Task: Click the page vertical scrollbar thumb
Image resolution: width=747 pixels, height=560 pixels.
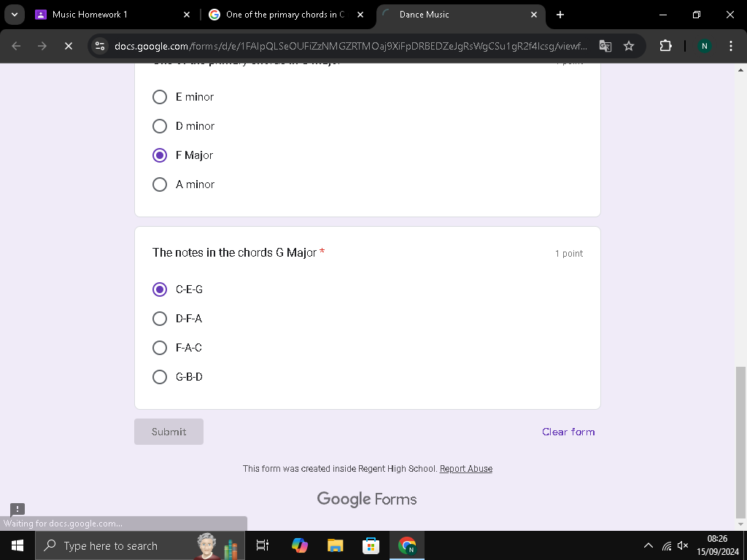Action: coord(740,442)
